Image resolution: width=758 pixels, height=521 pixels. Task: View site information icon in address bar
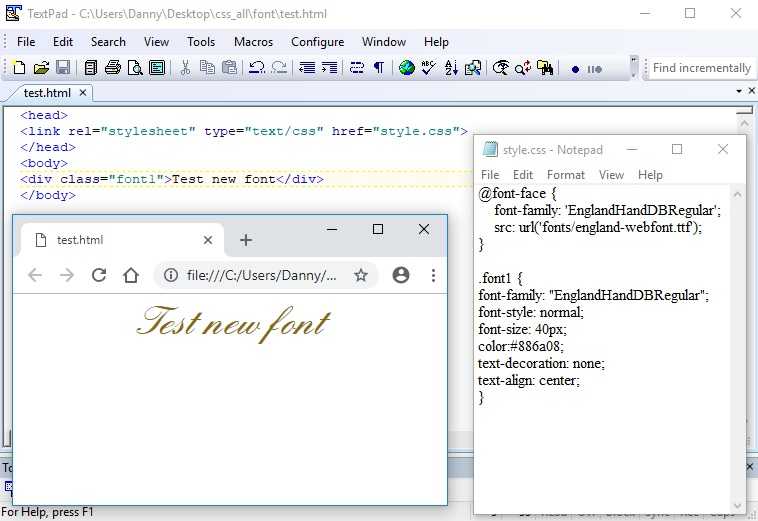tap(171, 275)
